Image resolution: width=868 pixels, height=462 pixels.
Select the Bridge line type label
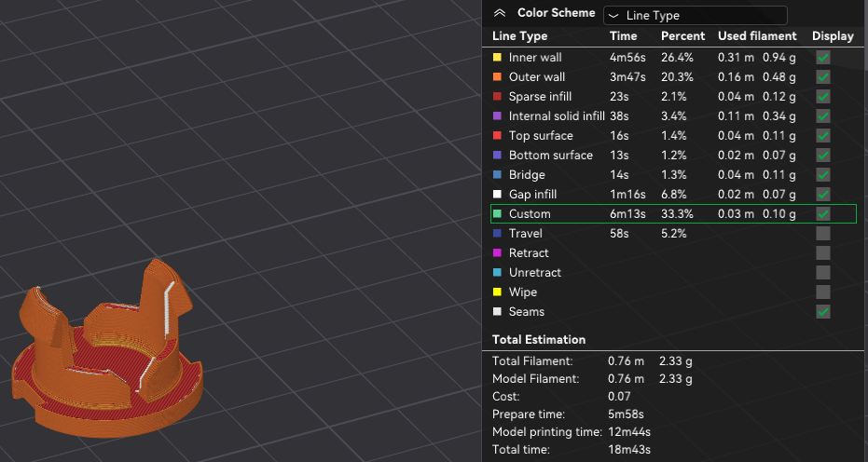tap(527, 175)
